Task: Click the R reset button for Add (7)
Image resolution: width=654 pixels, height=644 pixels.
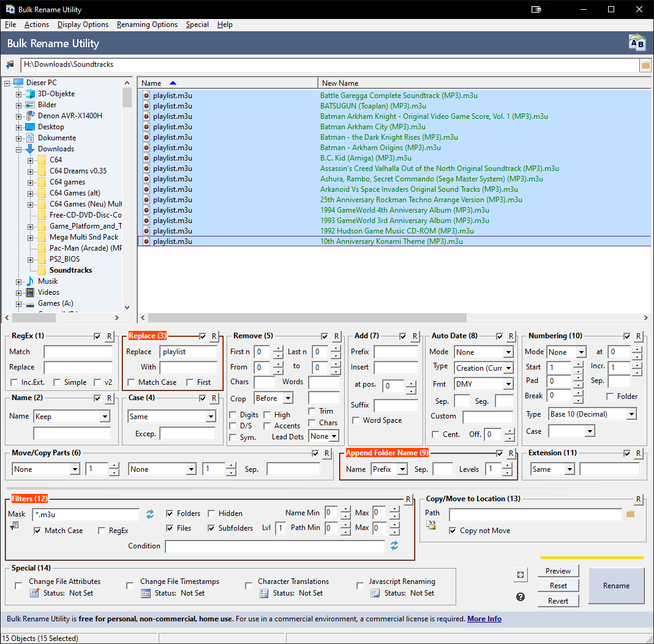Action: 415,336
